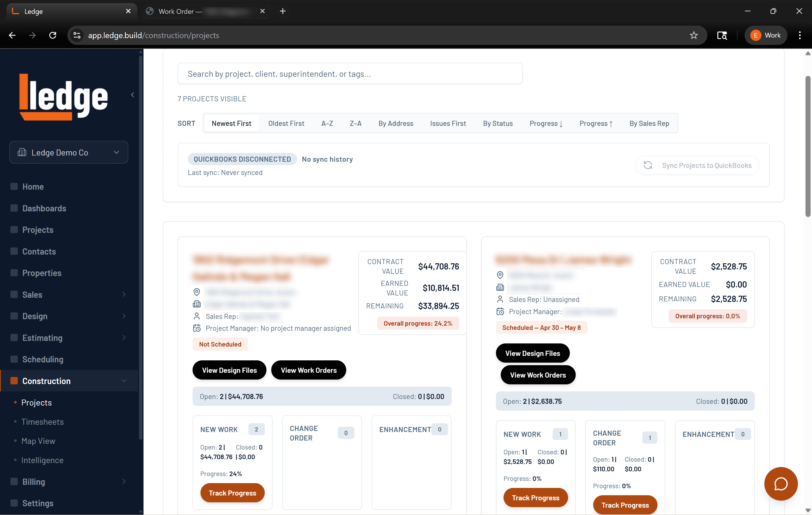This screenshot has width=812, height=515.
Task: Open Projects in main sidebar
Action: pyautogui.click(x=38, y=229)
